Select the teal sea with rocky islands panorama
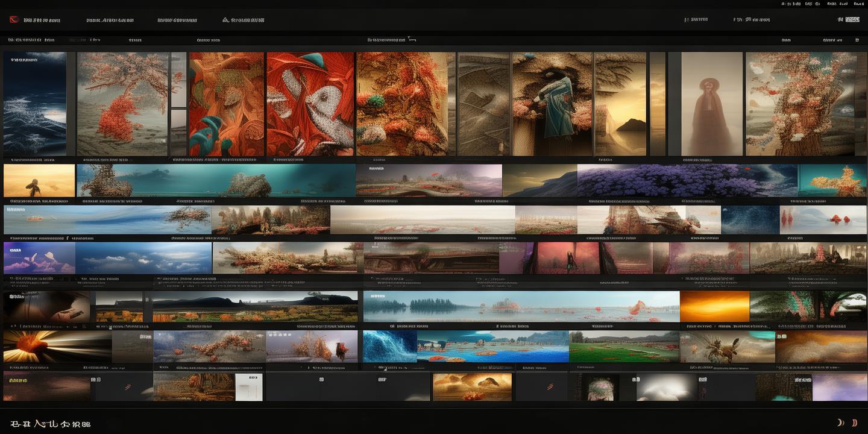Image resolution: width=868 pixels, height=434 pixels. coord(216,180)
